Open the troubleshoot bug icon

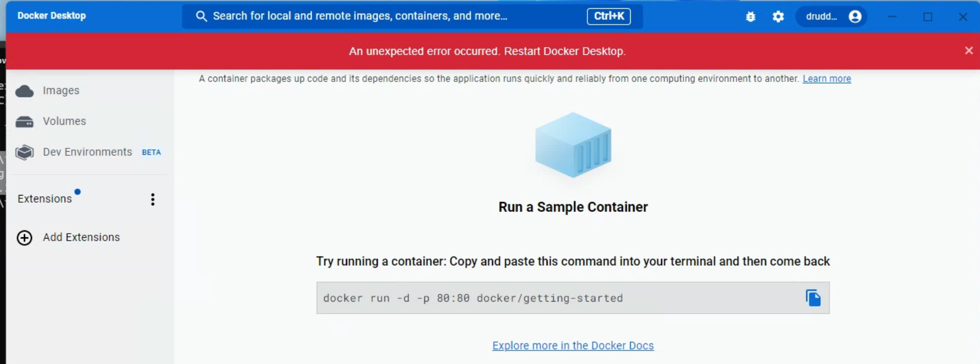(x=751, y=16)
